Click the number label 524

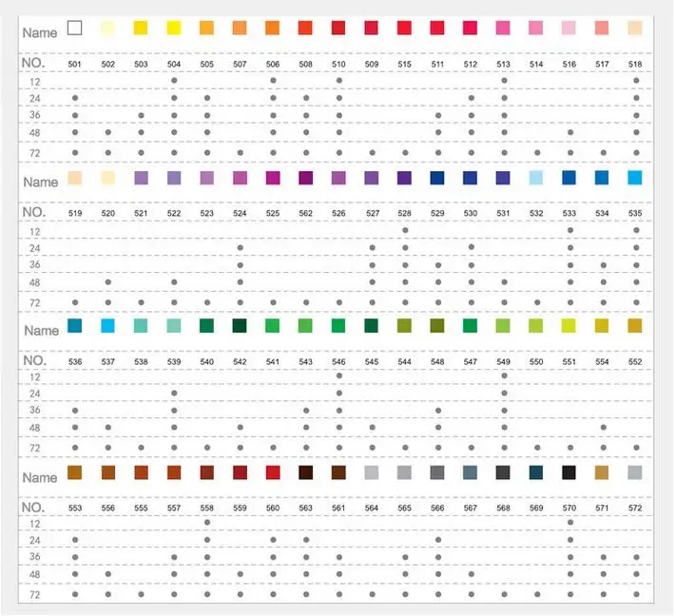click(240, 213)
